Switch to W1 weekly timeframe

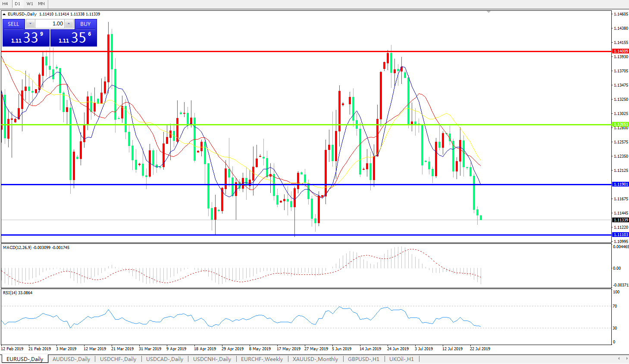coord(29,4)
